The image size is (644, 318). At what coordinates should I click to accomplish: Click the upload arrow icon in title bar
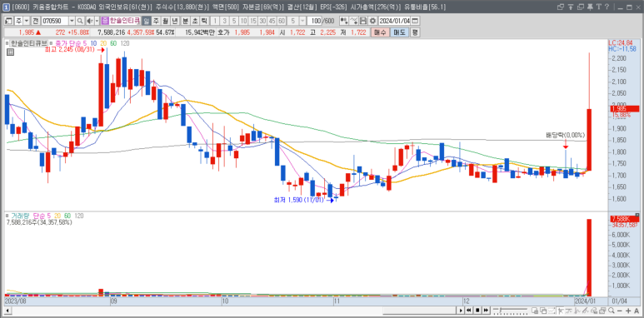[x=571, y=7]
